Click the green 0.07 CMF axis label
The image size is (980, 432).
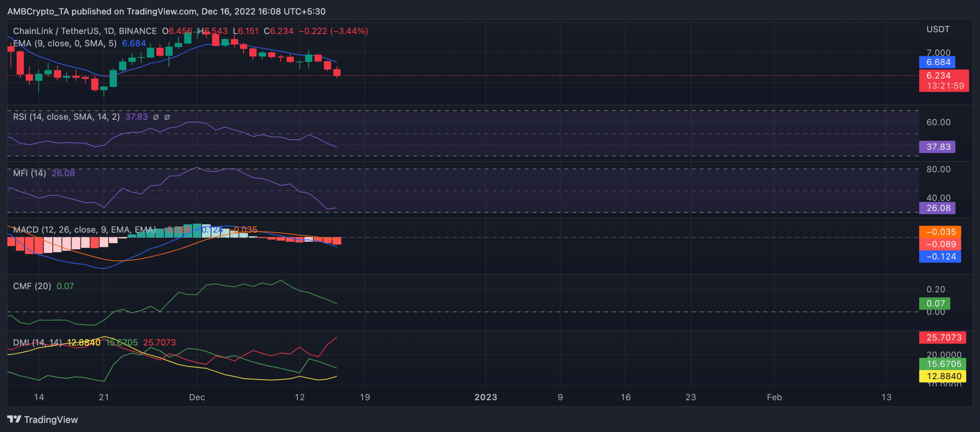coord(934,303)
